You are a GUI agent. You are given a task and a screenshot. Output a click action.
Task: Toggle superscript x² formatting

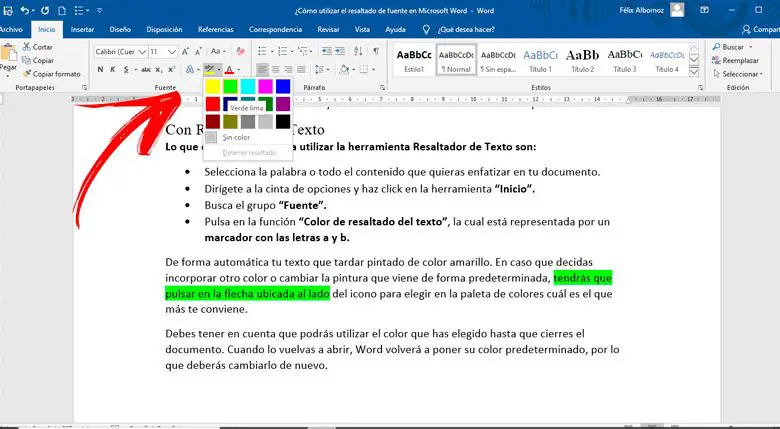[x=172, y=69]
